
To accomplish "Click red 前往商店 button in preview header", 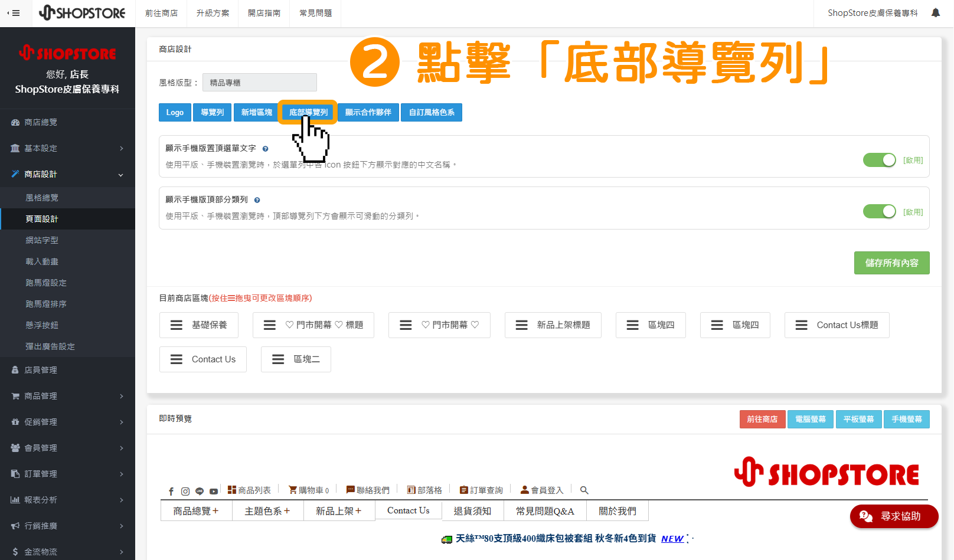I will (762, 419).
